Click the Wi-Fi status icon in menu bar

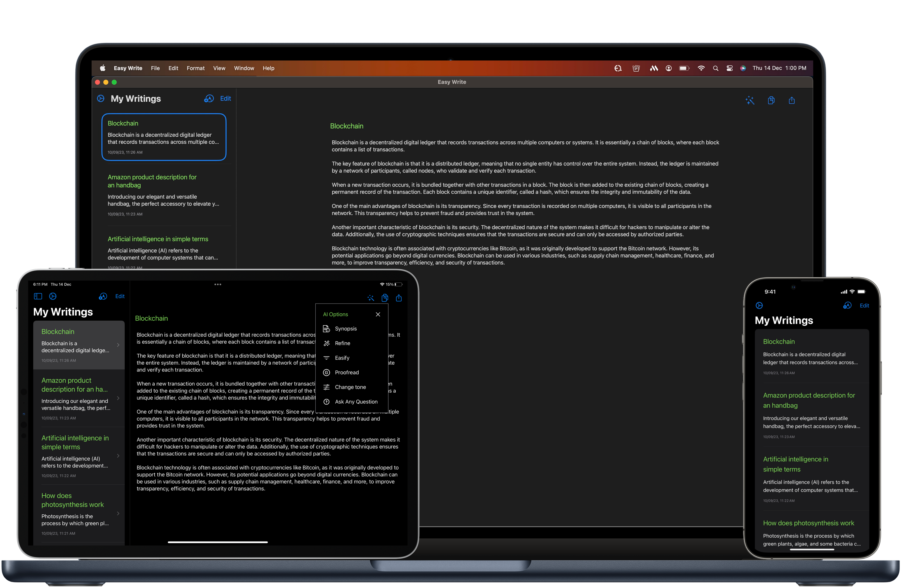[x=701, y=68]
